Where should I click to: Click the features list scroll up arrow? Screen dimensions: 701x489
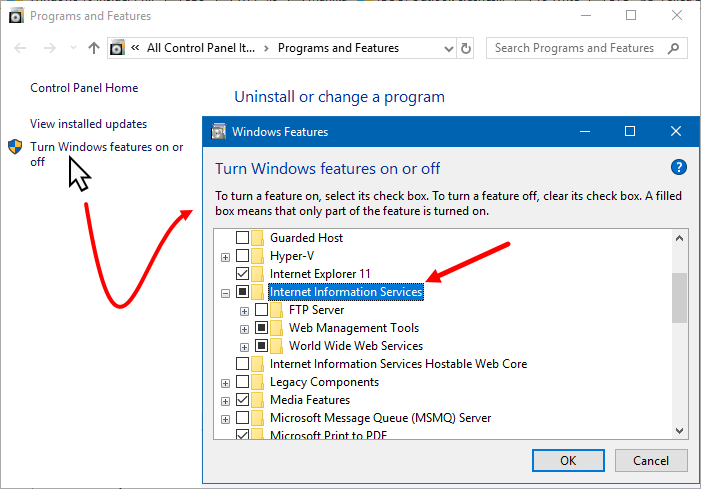(x=679, y=238)
